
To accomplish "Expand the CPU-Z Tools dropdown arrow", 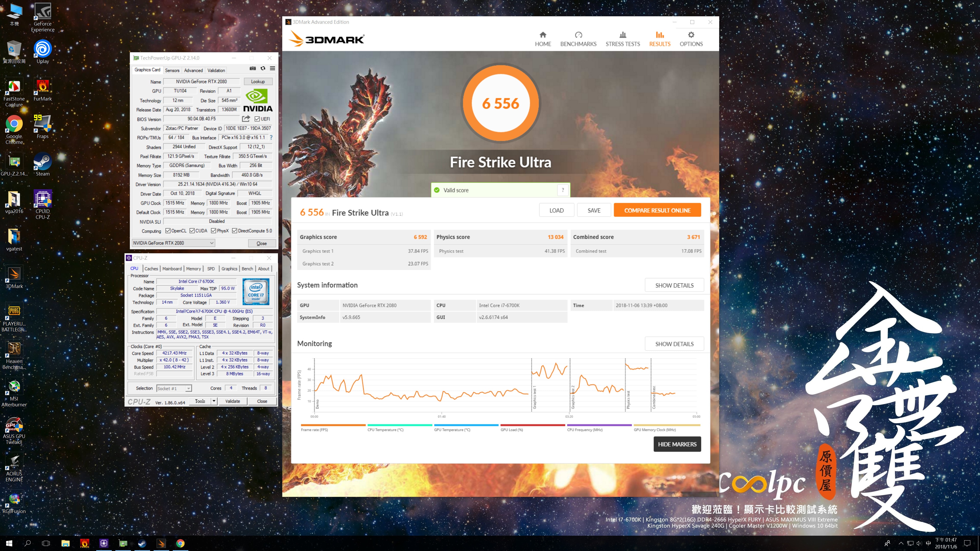I will tap(214, 401).
